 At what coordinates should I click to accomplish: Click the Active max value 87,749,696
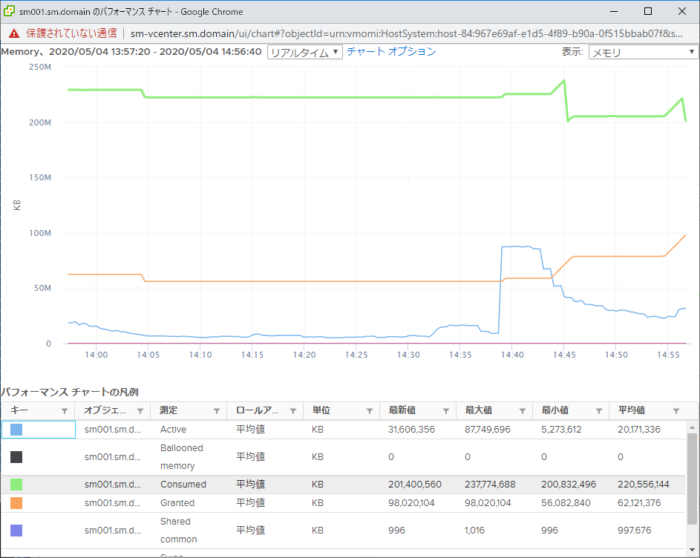pos(488,429)
